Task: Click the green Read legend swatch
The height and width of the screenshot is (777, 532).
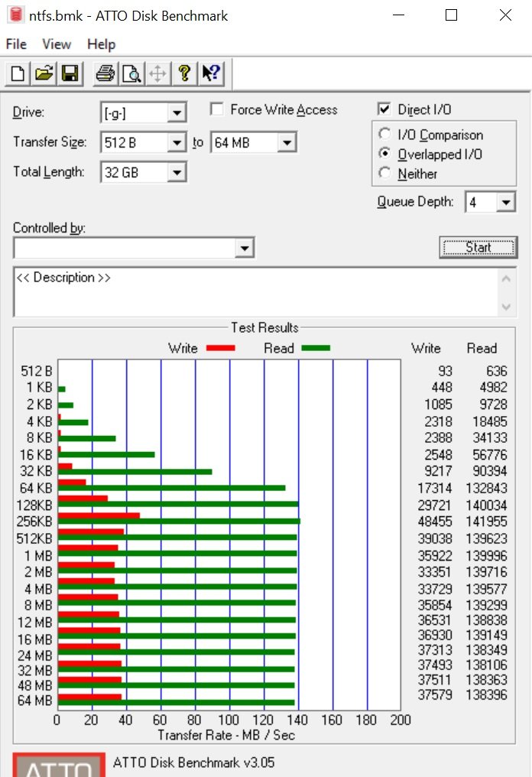Action: click(x=316, y=348)
